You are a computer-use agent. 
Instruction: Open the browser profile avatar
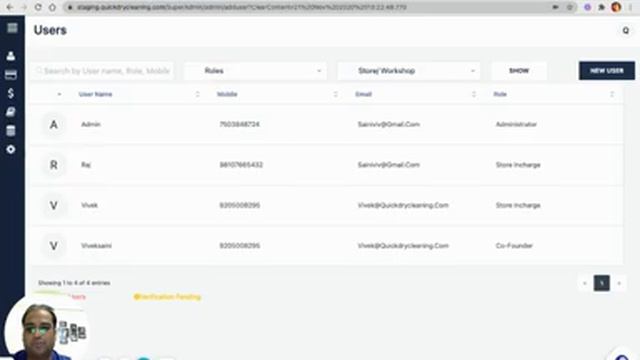coord(616,7)
